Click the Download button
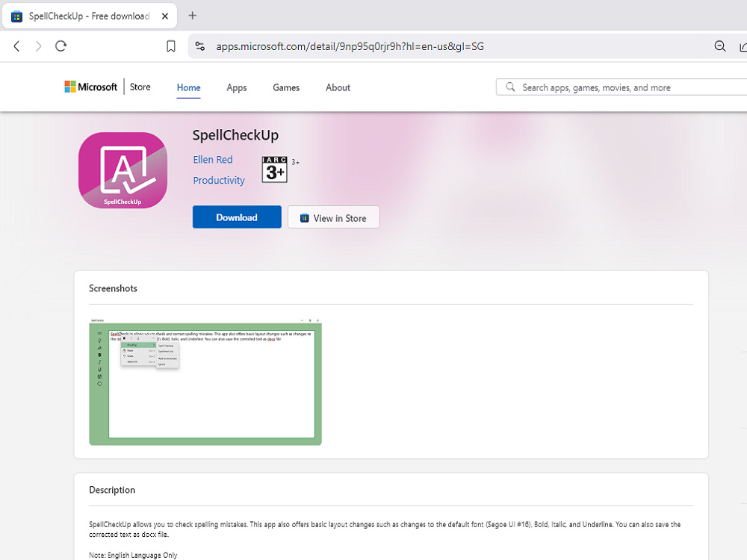The width and height of the screenshot is (747, 560). (x=237, y=217)
